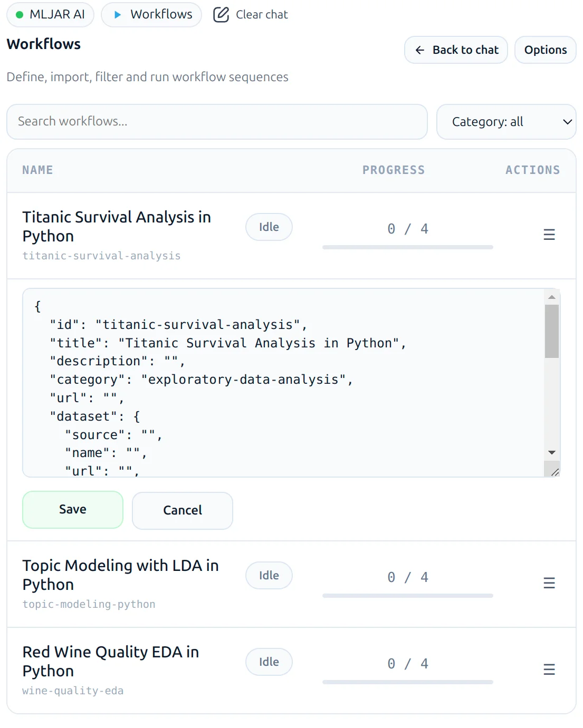Image resolution: width=583 pixels, height=728 pixels.
Task: Click the resize handle of the JSON editor
Action: [555, 472]
